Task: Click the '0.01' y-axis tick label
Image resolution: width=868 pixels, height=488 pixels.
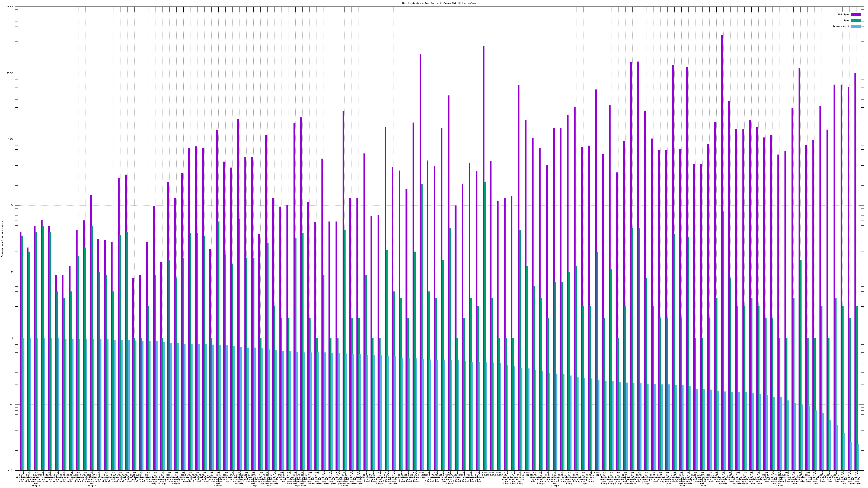Action: [x=11, y=470]
